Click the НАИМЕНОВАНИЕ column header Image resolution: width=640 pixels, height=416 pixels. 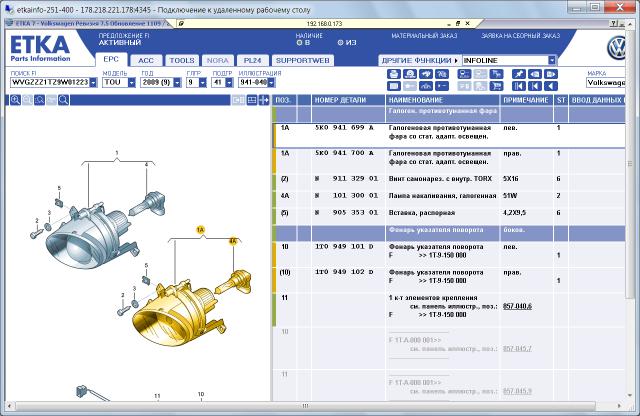coord(442,100)
